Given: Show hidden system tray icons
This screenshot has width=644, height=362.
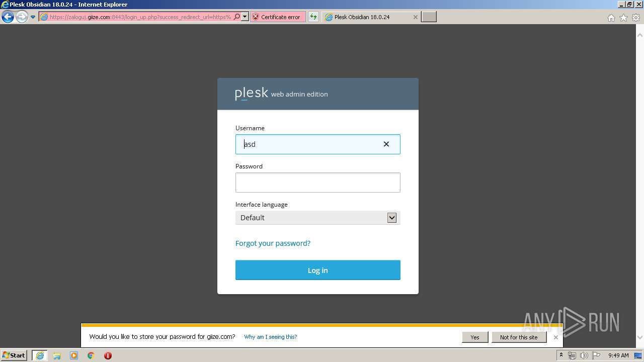Looking at the screenshot, I should [x=561, y=355].
